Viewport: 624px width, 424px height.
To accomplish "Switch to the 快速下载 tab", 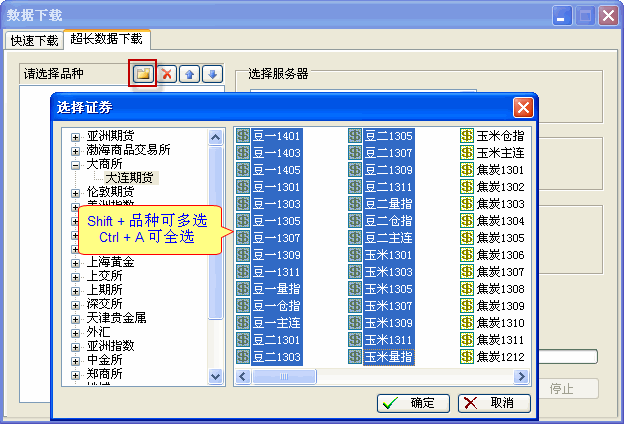I will [33, 41].
